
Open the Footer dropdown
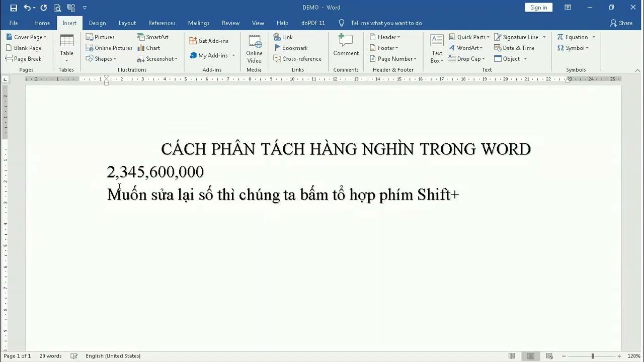tap(384, 48)
